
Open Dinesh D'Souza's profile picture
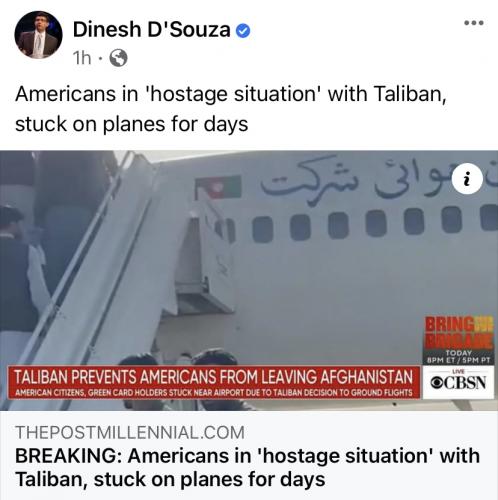tap(38, 35)
